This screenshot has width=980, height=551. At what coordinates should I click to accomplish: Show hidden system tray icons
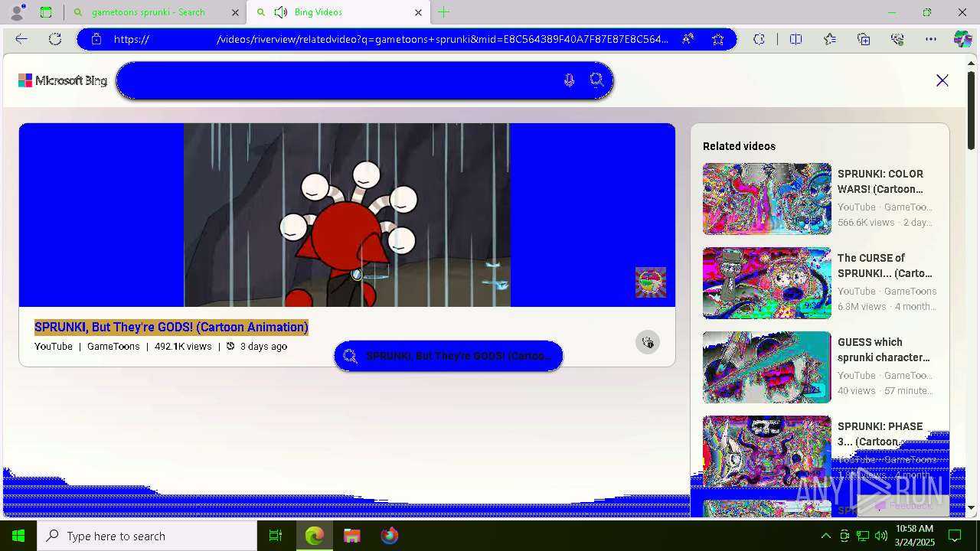(825, 536)
